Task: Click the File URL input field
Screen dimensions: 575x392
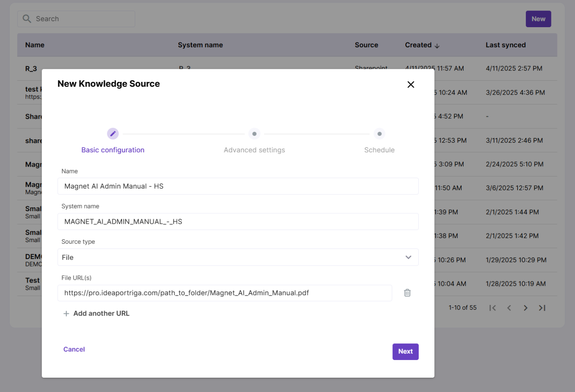Action: [224, 293]
